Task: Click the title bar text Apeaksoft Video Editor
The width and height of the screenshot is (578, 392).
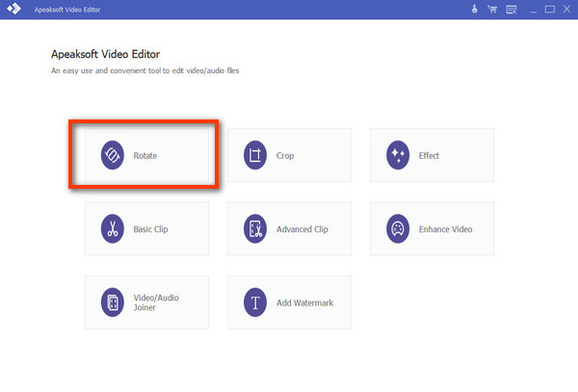Action: (x=67, y=10)
